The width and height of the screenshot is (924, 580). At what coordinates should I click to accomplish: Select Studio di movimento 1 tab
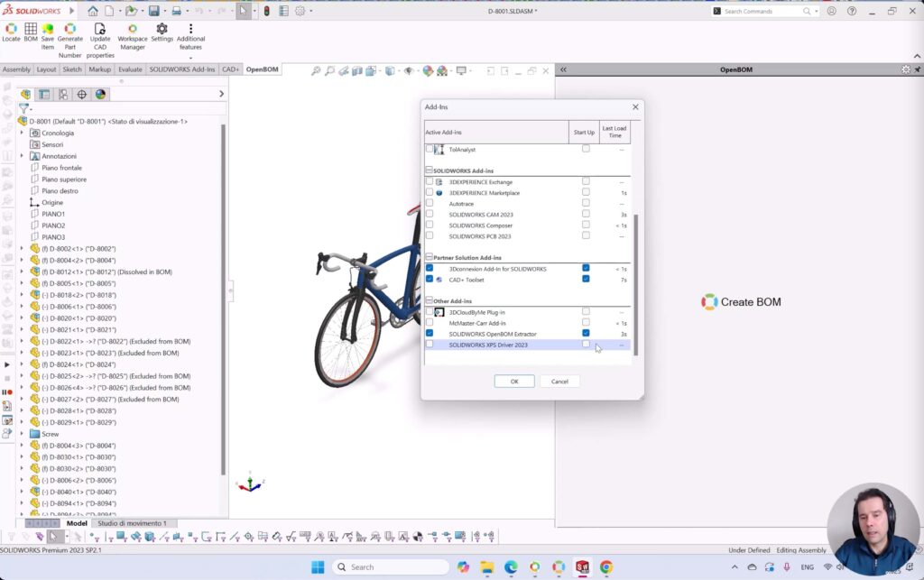(x=132, y=523)
